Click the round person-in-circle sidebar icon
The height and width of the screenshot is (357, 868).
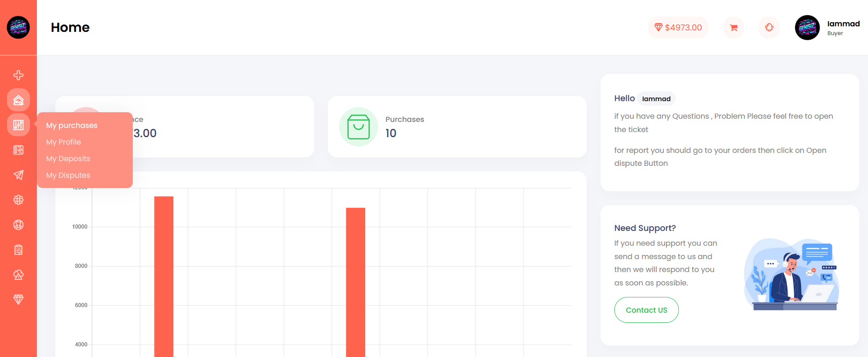[x=18, y=225]
